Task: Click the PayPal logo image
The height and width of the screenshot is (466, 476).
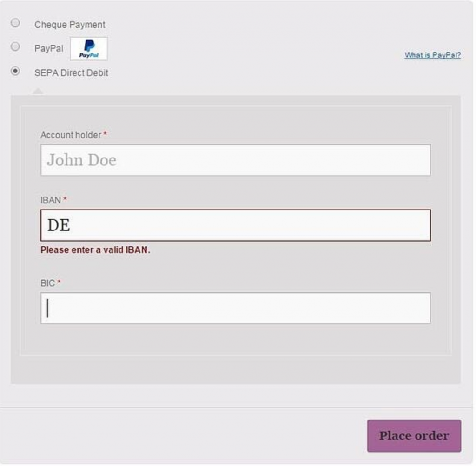Action: pyautogui.click(x=89, y=49)
